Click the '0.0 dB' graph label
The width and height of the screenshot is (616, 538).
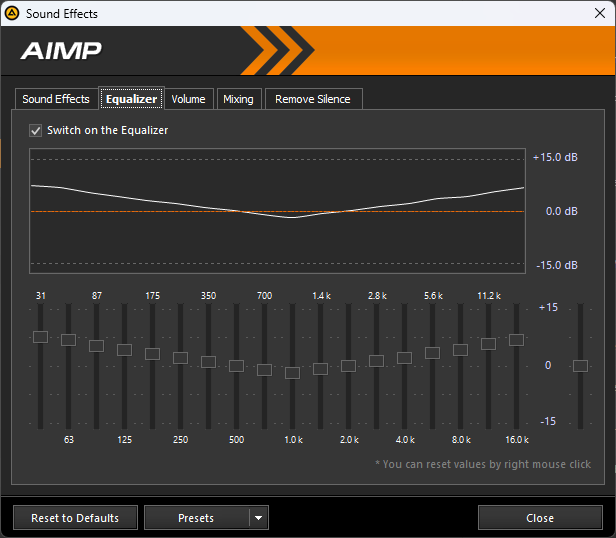click(x=562, y=211)
